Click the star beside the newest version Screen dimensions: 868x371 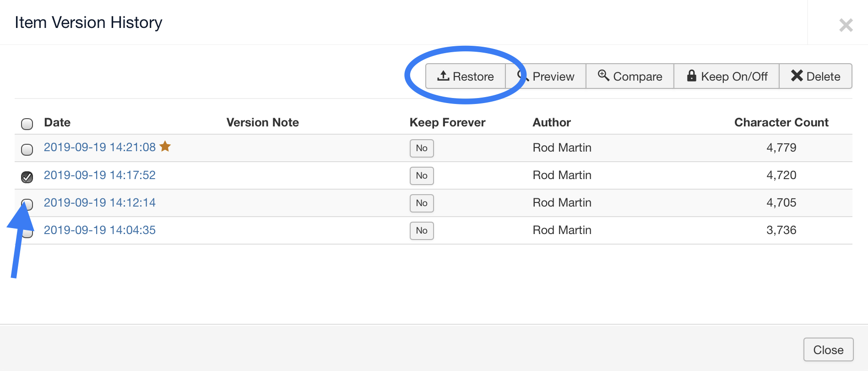coord(165,147)
